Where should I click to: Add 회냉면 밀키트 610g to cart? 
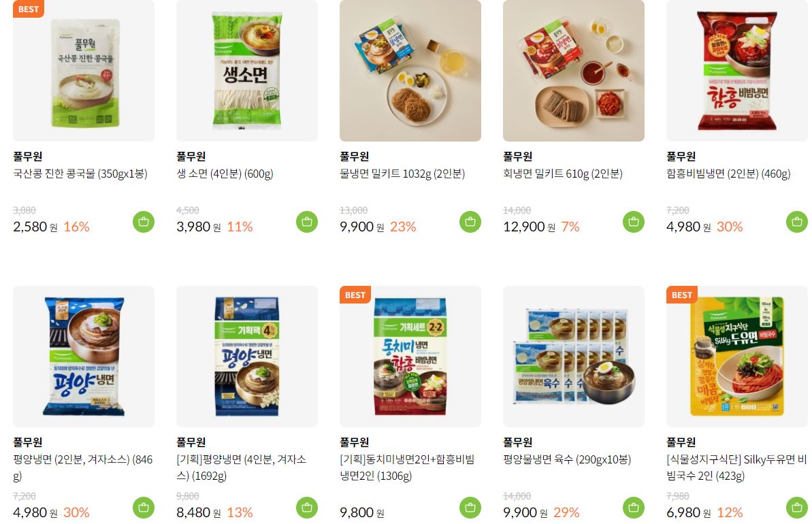point(634,222)
